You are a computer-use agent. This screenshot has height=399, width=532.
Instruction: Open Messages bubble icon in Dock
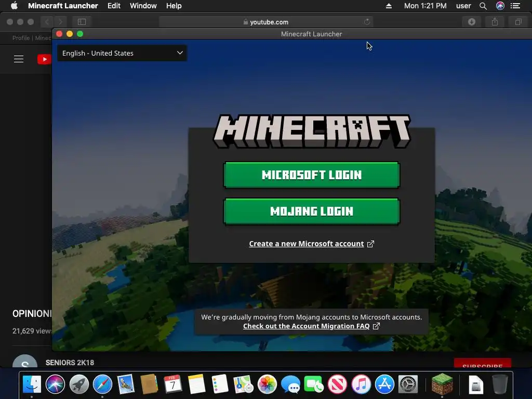[290, 384]
